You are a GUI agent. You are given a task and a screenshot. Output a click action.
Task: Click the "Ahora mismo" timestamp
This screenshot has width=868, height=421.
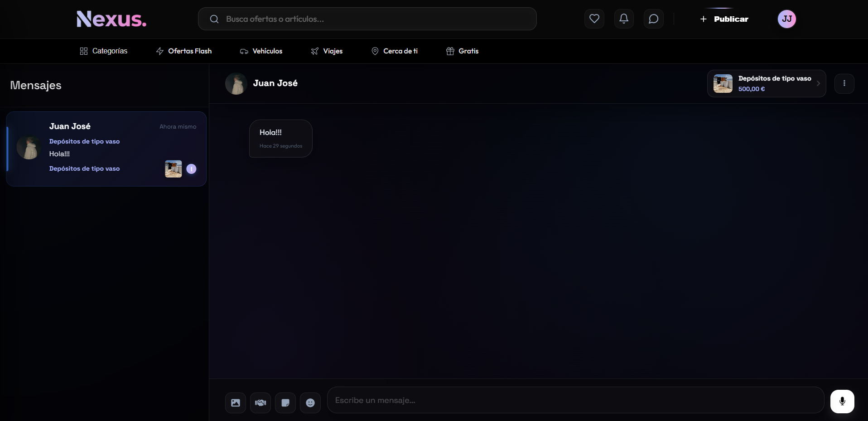coord(178,127)
